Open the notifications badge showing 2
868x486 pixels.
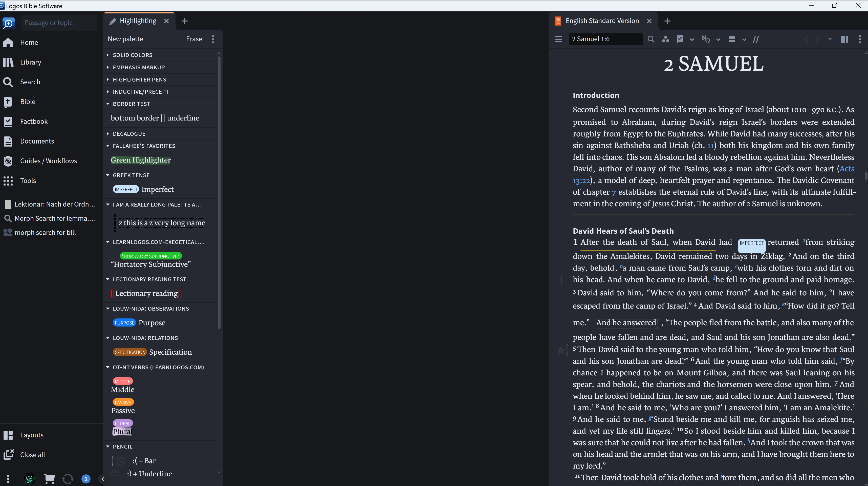tap(86, 479)
